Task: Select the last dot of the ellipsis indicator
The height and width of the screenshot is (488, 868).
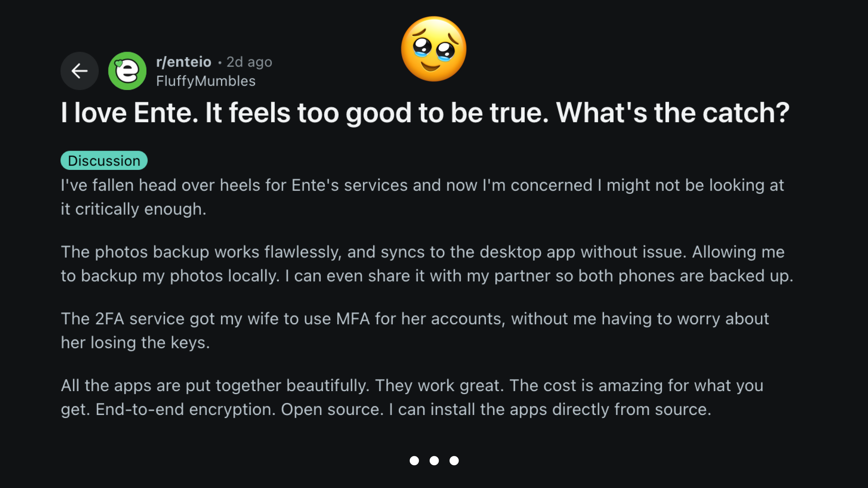Action: point(454,461)
